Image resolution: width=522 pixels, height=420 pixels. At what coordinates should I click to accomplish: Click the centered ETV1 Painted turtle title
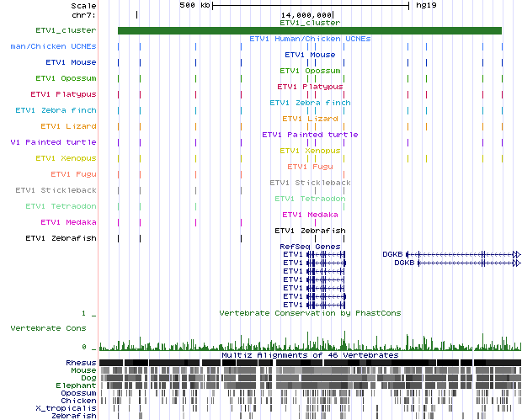pos(310,135)
